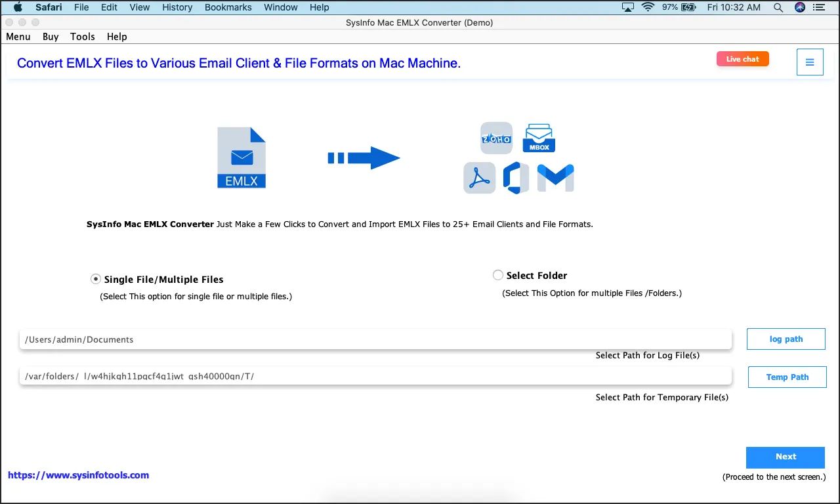Viewport: 840px width, 504px height.
Task: Open the Safari menu
Action: [x=49, y=7]
